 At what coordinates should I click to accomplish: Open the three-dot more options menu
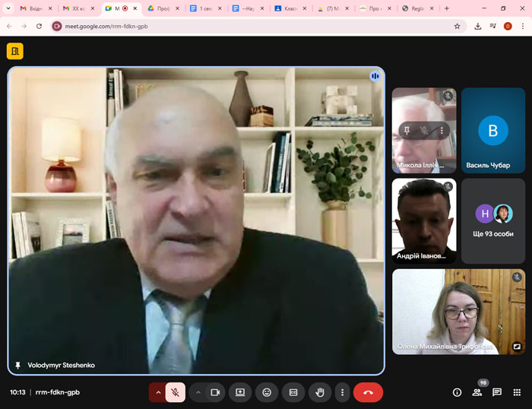point(343,392)
